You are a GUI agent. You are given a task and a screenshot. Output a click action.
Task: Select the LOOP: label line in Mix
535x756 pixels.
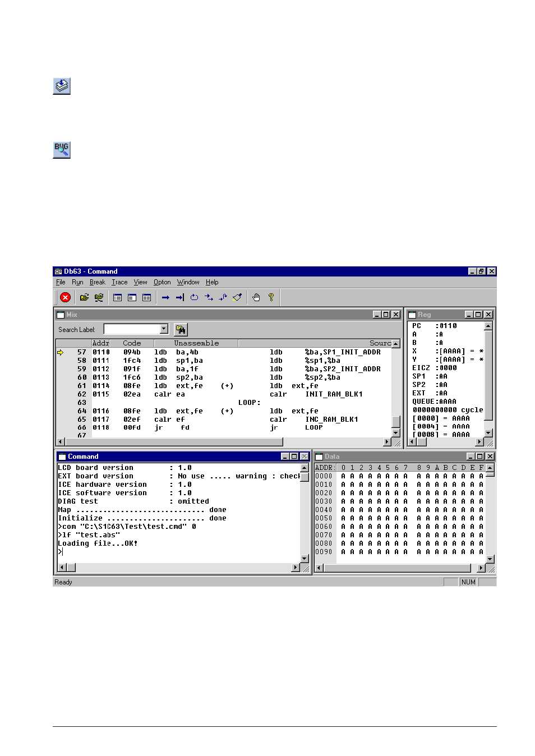coord(250,403)
